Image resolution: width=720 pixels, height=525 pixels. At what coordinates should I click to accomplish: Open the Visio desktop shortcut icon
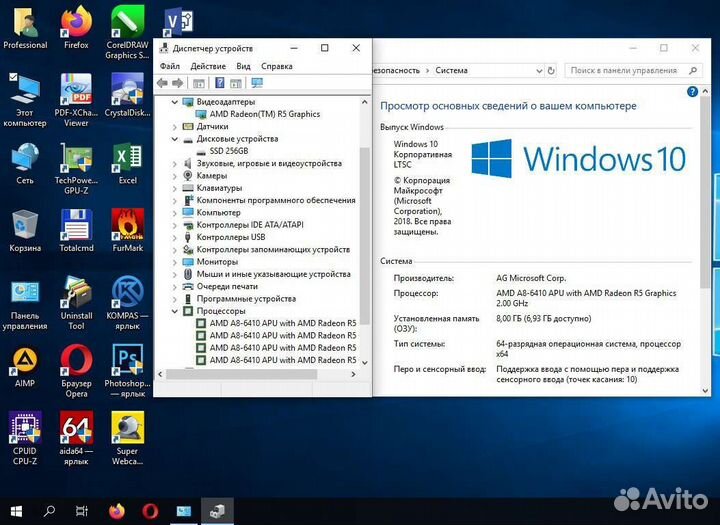pyautogui.click(x=179, y=21)
